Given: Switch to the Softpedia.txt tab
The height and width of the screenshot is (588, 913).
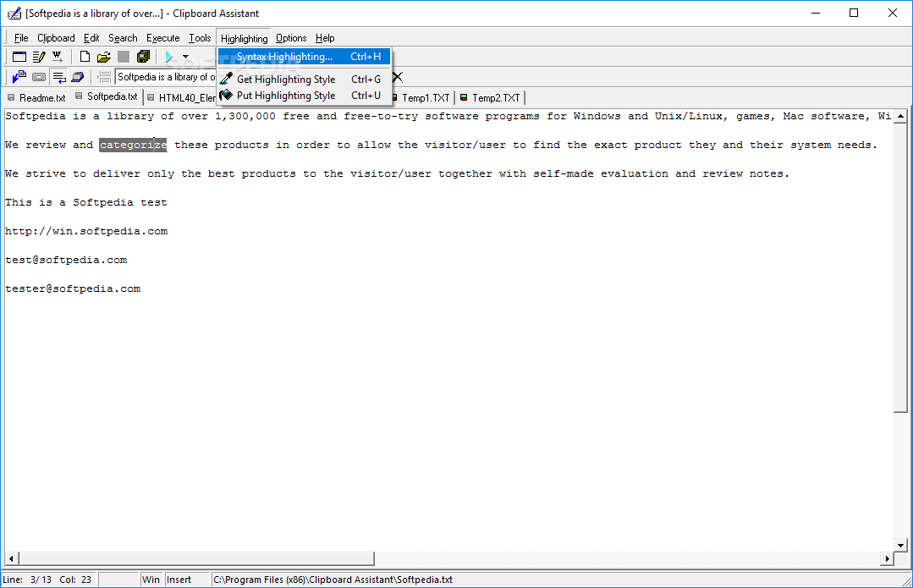Looking at the screenshot, I should 107,96.
